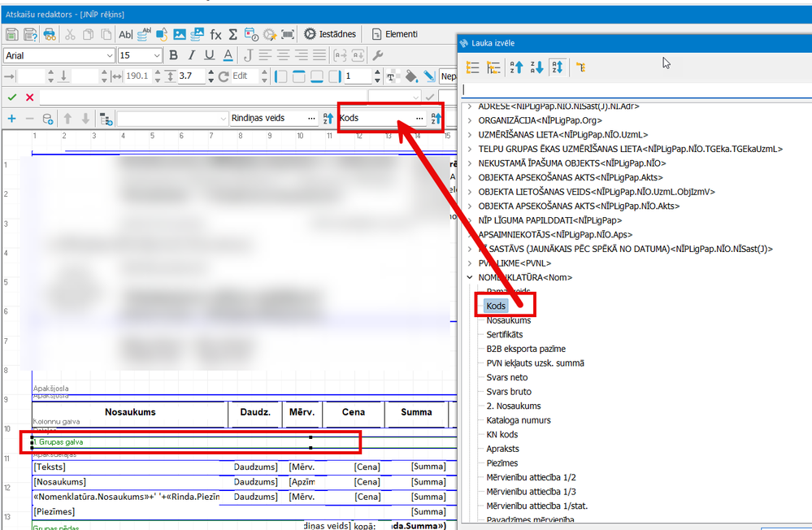Image resolution: width=812 pixels, height=530 pixels.
Task: Click the Ab| text field icon
Action: (126, 35)
